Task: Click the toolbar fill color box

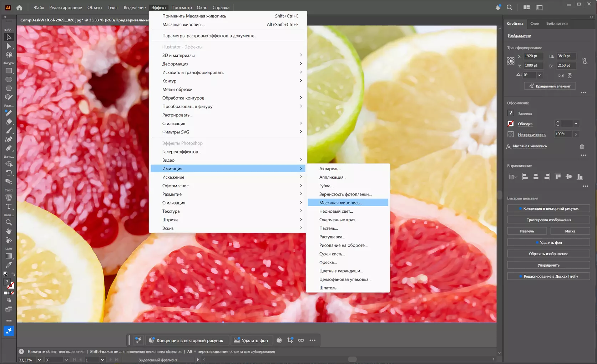Action: 7,282
